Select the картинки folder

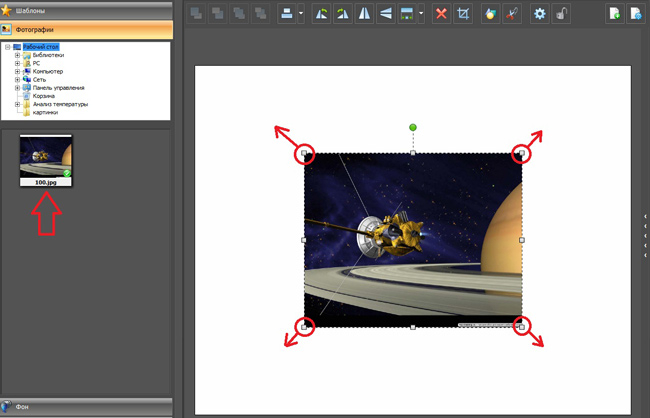click(45, 112)
